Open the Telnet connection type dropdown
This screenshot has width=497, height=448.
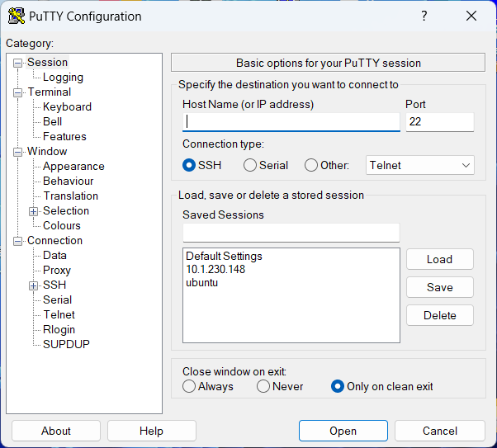pyautogui.click(x=420, y=165)
